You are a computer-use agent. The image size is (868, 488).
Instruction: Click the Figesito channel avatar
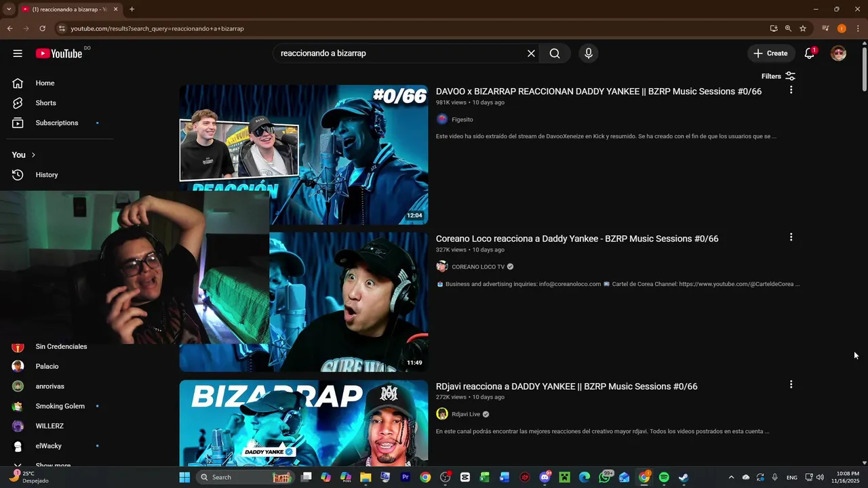click(442, 119)
